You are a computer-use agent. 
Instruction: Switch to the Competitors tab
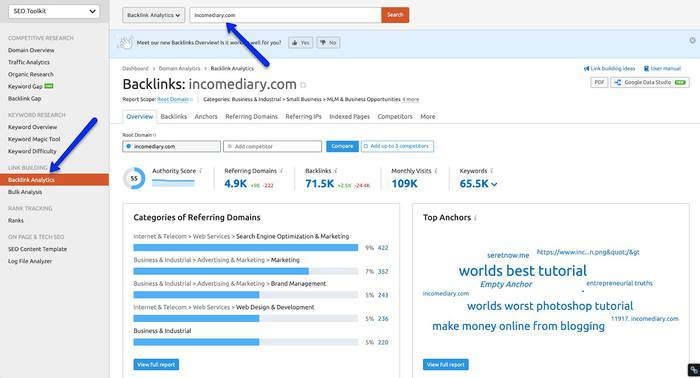395,116
